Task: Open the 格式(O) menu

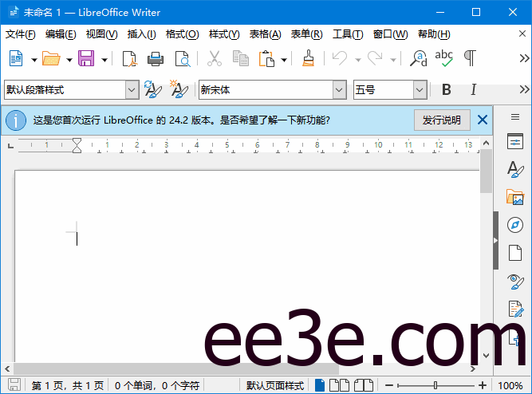Action: coord(182,34)
